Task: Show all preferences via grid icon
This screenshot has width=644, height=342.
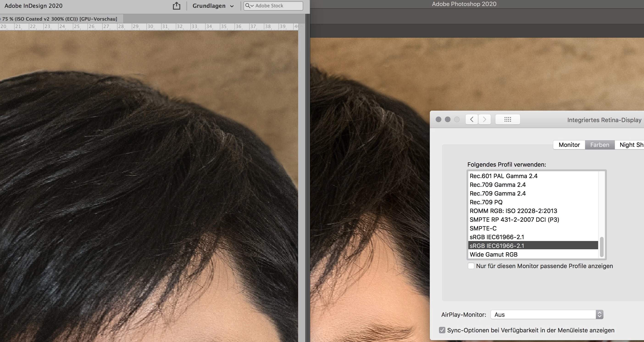Action: tap(508, 119)
